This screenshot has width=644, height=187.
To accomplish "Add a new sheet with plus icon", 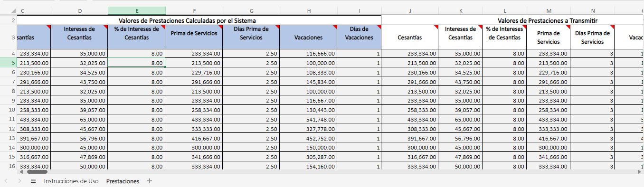I will pyautogui.click(x=150, y=181).
